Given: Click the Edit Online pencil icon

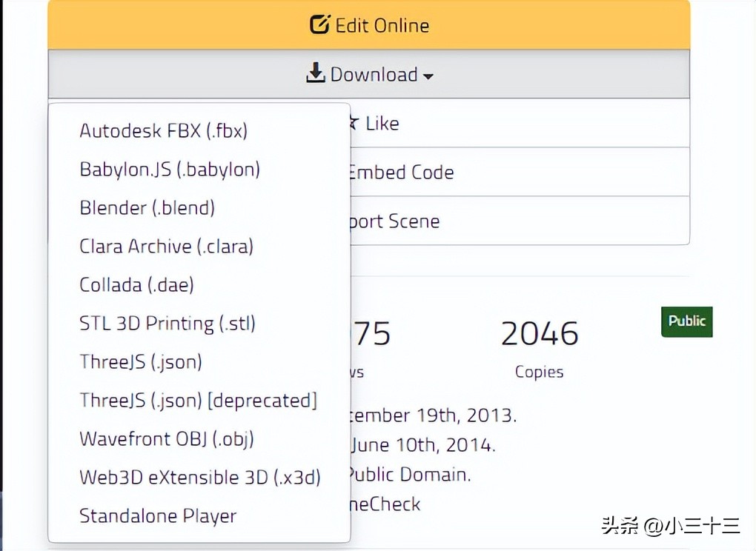Looking at the screenshot, I should (319, 25).
